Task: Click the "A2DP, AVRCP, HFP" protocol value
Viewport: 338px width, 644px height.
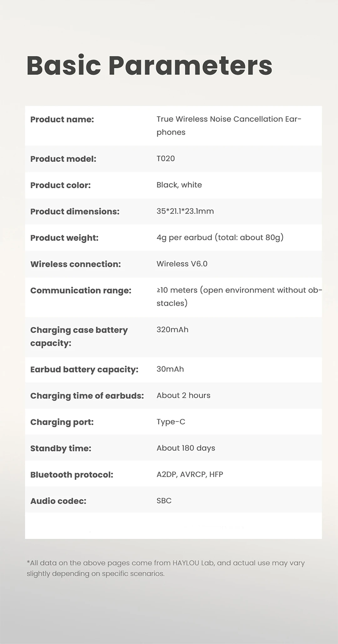Action: [190, 474]
